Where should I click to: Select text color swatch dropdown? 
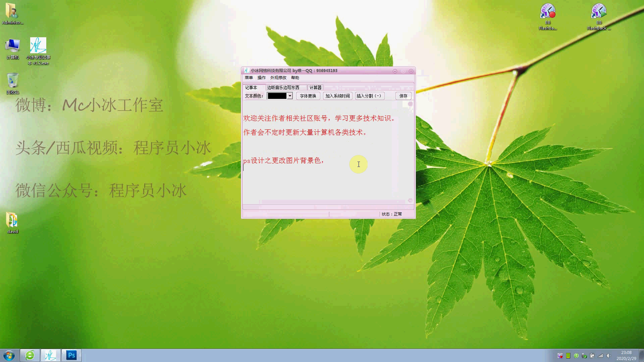click(279, 96)
